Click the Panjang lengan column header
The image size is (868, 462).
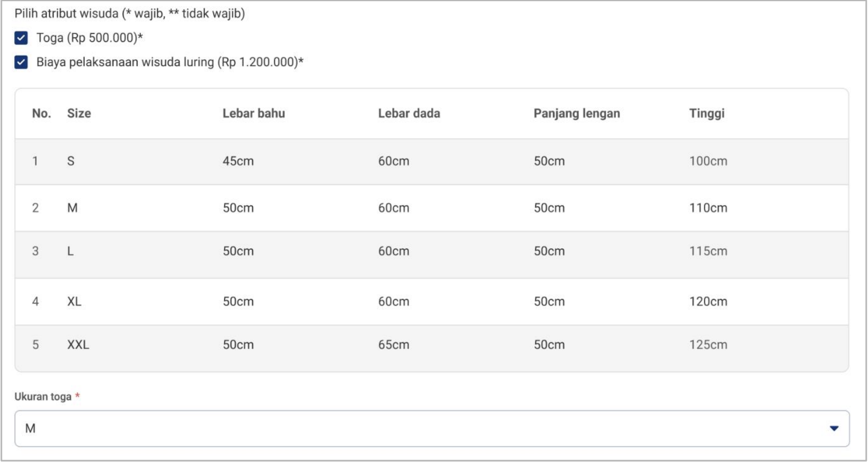click(577, 114)
